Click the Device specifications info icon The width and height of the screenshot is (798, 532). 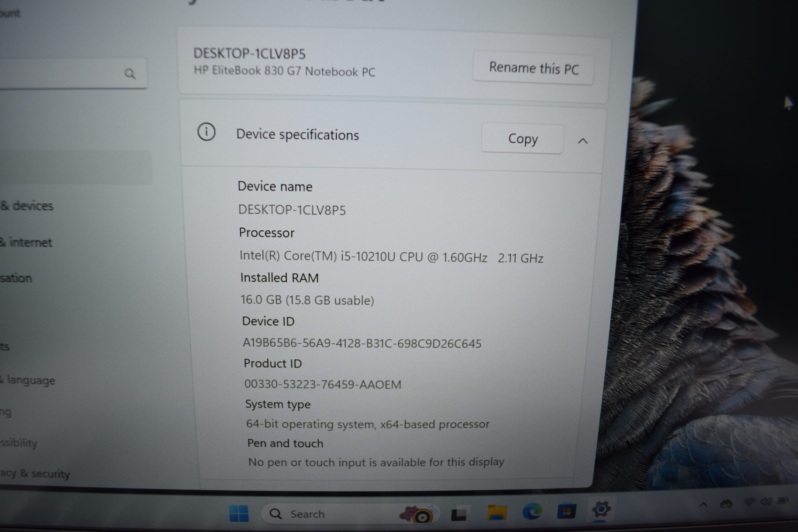click(206, 132)
